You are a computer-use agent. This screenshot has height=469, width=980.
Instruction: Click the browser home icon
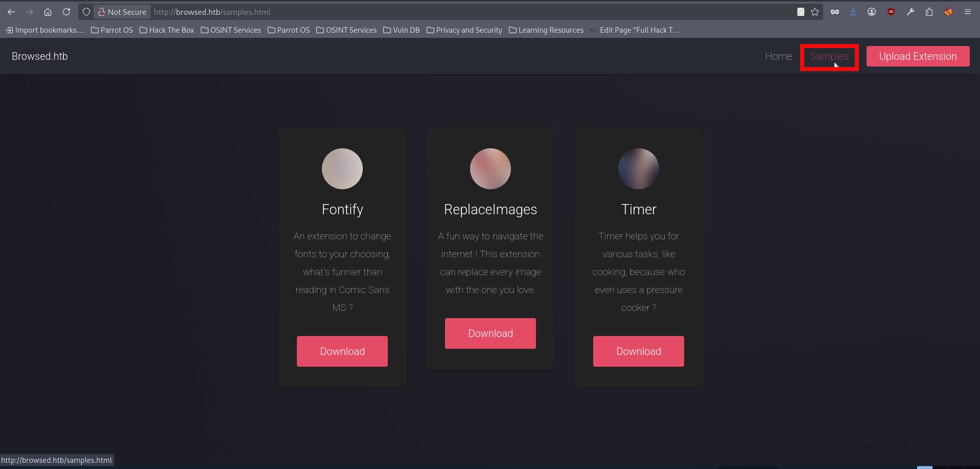[48, 12]
